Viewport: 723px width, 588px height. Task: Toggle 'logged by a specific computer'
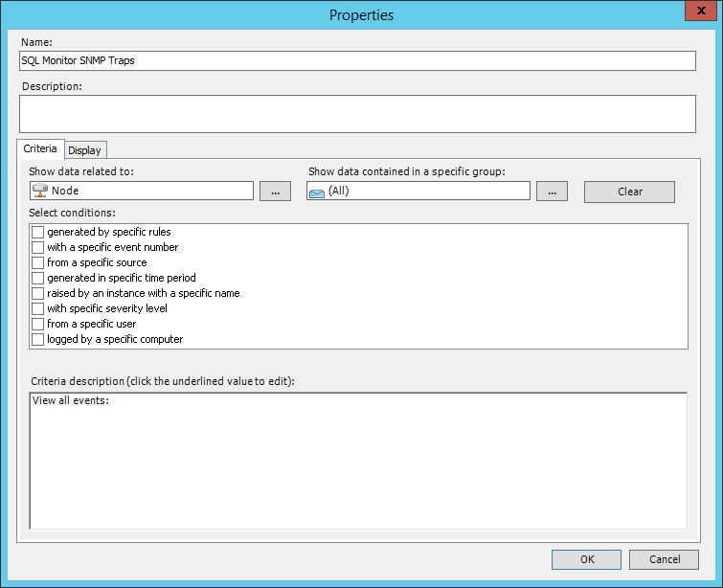click(38, 339)
